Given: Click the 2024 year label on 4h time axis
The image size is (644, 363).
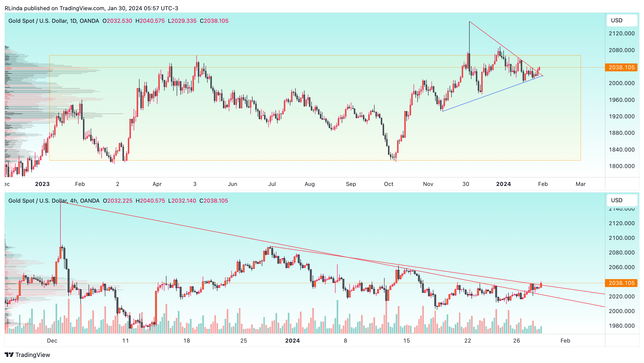Looking at the screenshot, I should [292, 341].
